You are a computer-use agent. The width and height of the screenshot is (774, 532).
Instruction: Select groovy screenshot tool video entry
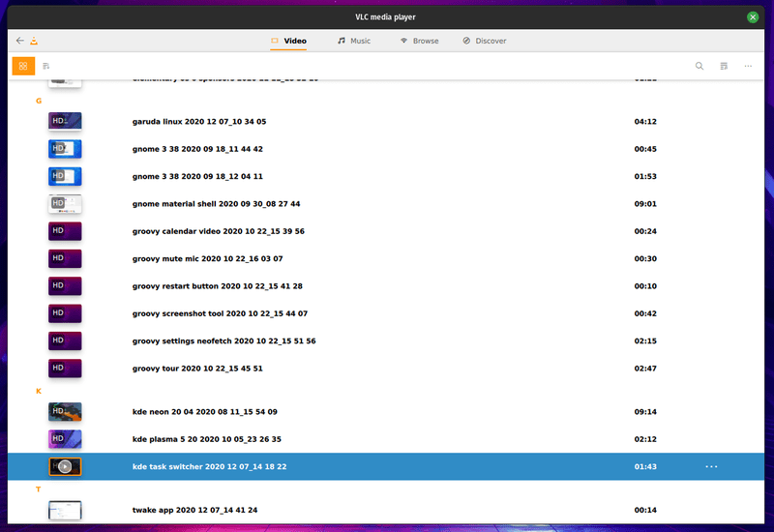(220, 313)
